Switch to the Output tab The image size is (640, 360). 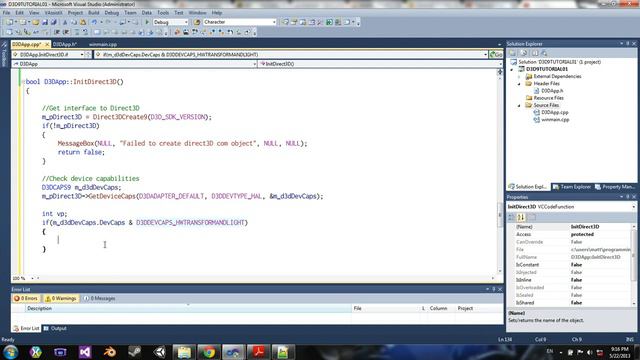[55, 328]
